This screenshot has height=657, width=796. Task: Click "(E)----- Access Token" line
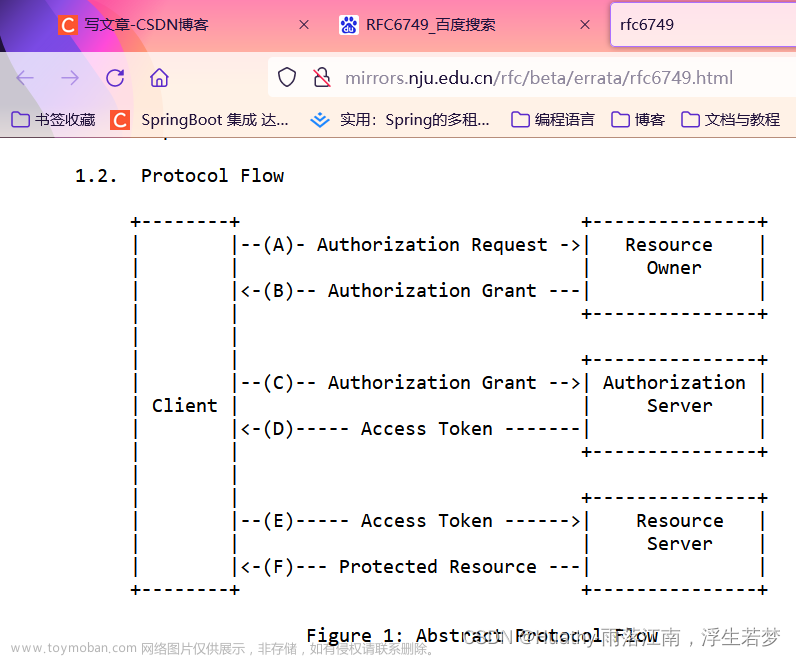[378, 521]
